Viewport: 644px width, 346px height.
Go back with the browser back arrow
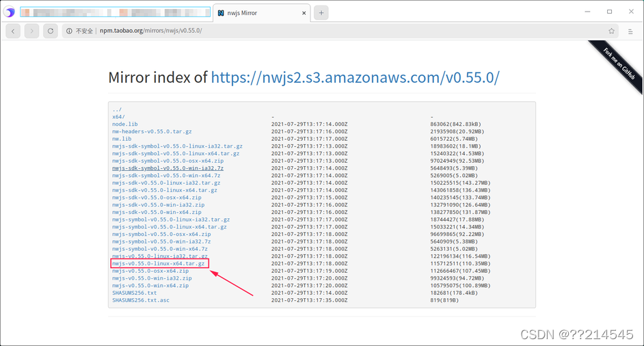[13, 31]
